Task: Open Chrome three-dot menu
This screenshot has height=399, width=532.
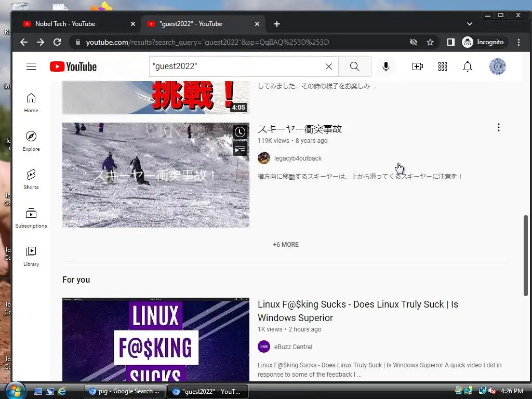Action: point(519,42)
